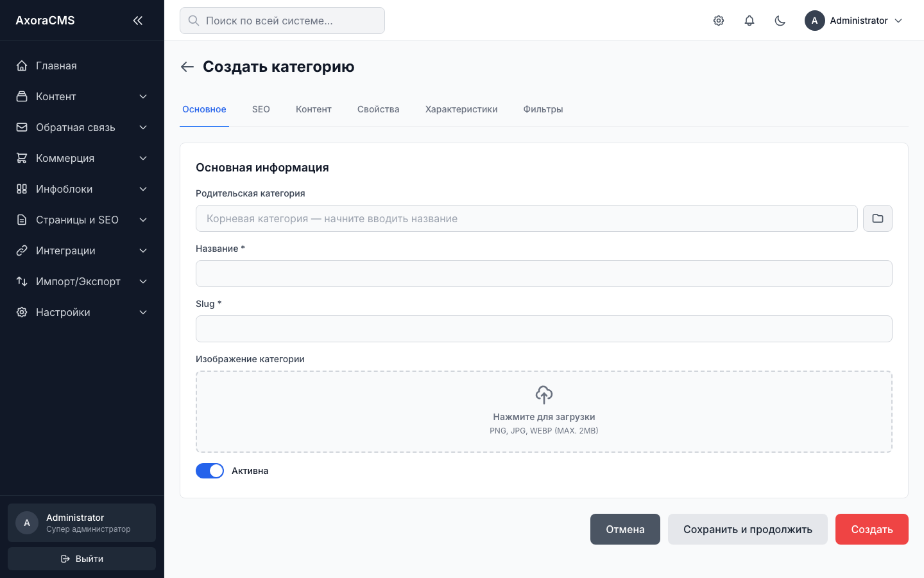Switch to the Контент tab
The image size is (924, 578).
pyautogui.click(x=314, y=109)
